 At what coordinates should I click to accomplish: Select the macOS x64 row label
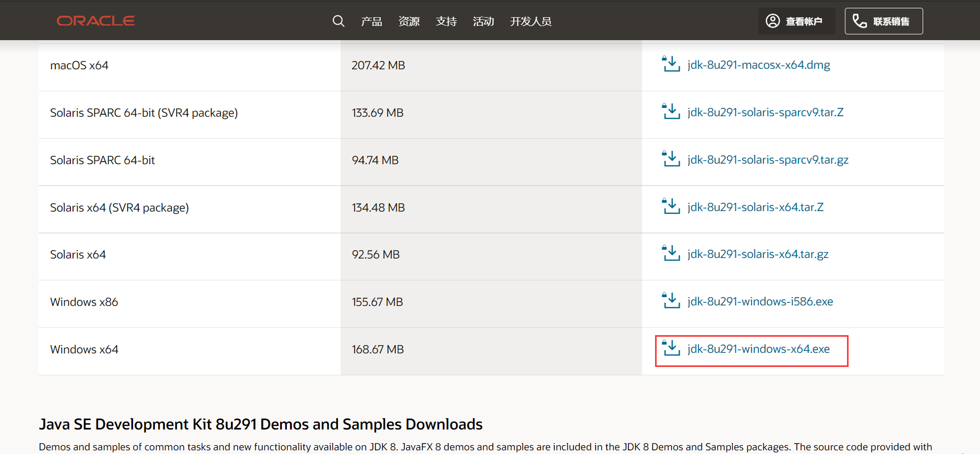point(79,65)
